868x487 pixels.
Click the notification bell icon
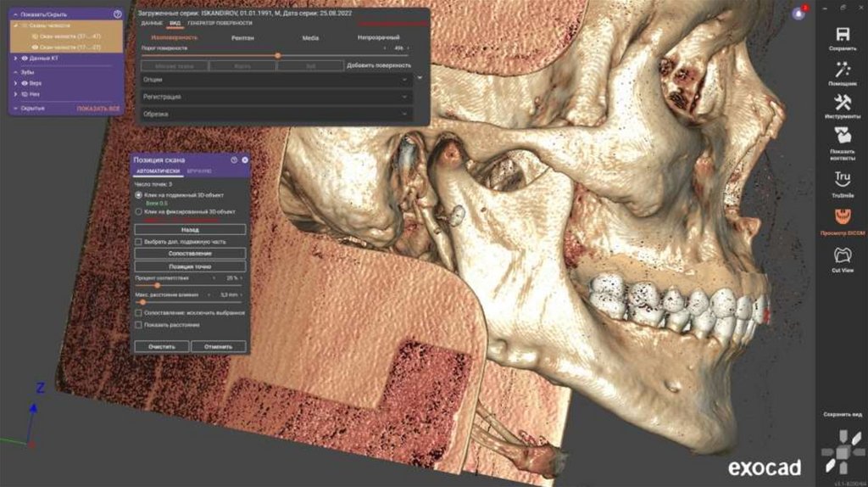pos(798,14)
